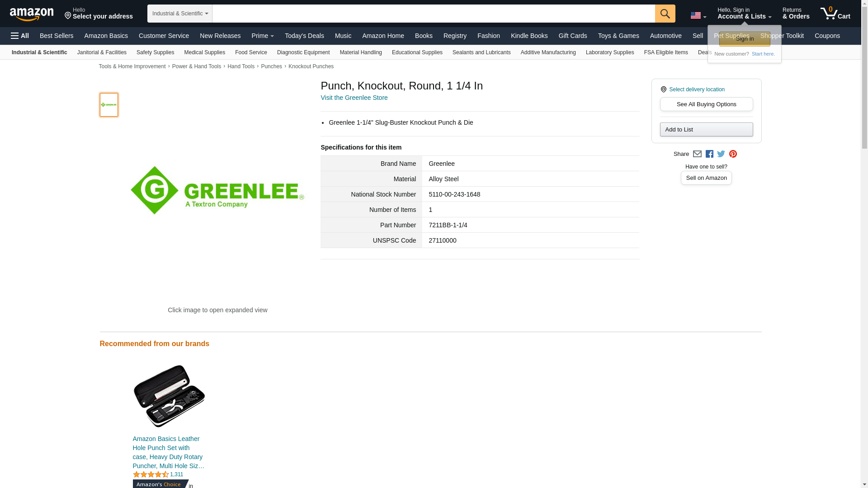This screenshot has height=488, width=868.
Task: Expand Industrial & Scientific search category dropdown
Action: 179,14
